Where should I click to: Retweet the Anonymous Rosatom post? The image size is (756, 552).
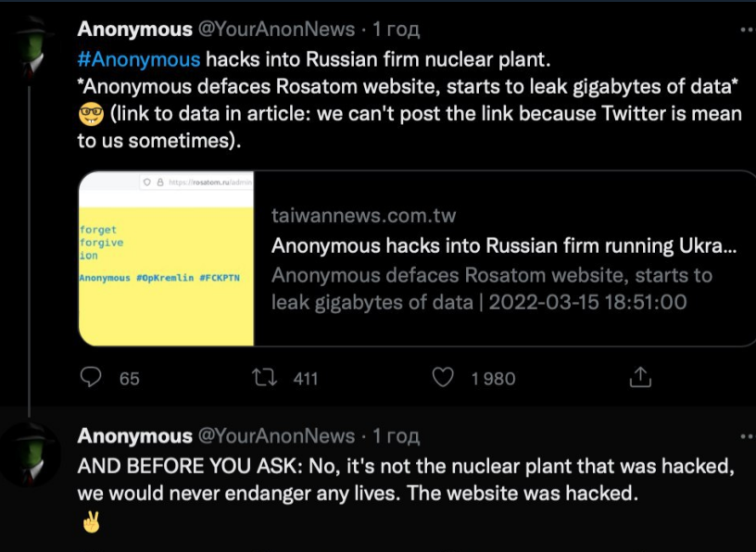tap(264, 377)
